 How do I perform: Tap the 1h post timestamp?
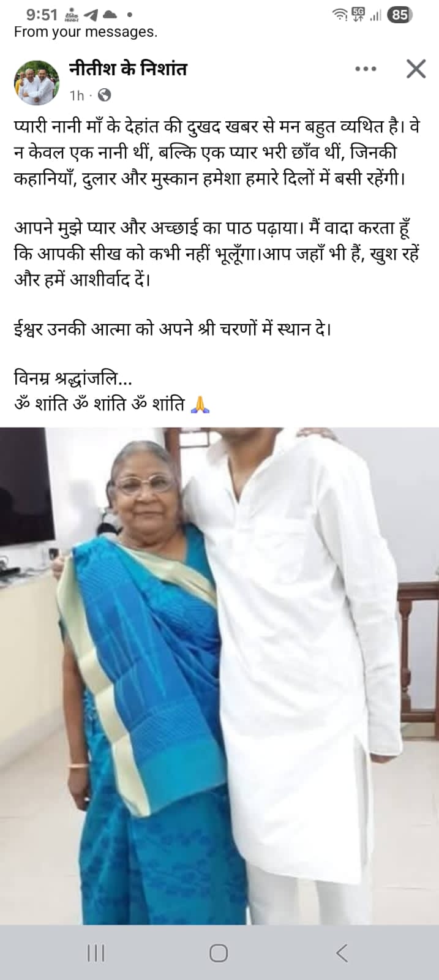pyautogui.click(x=77, y=95)
